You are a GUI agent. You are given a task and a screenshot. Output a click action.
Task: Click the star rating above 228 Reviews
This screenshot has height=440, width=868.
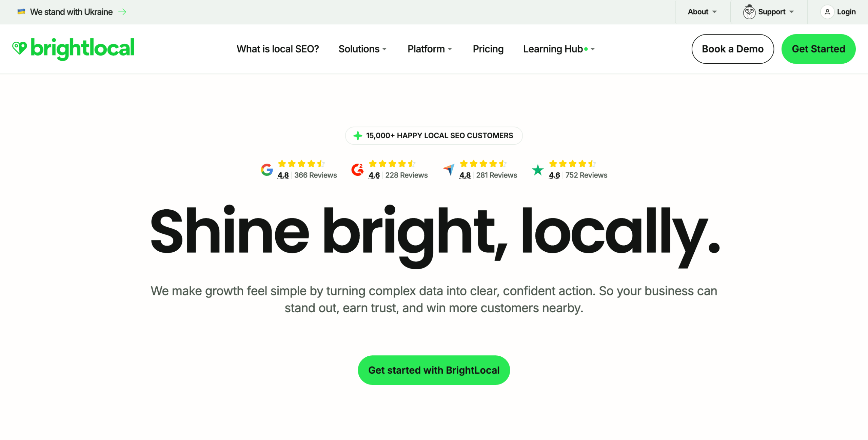coord(392,164)
